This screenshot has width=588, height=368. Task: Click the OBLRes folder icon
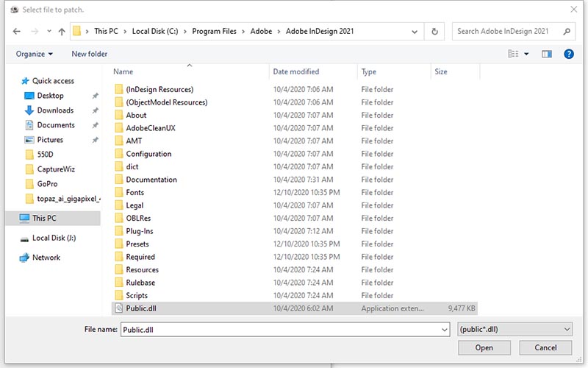[119, 218]
